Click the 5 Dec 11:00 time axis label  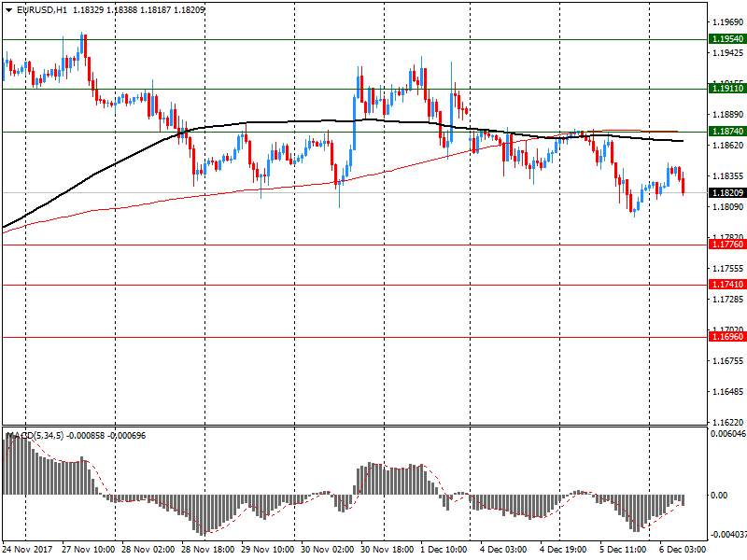[x=623, y=550]
